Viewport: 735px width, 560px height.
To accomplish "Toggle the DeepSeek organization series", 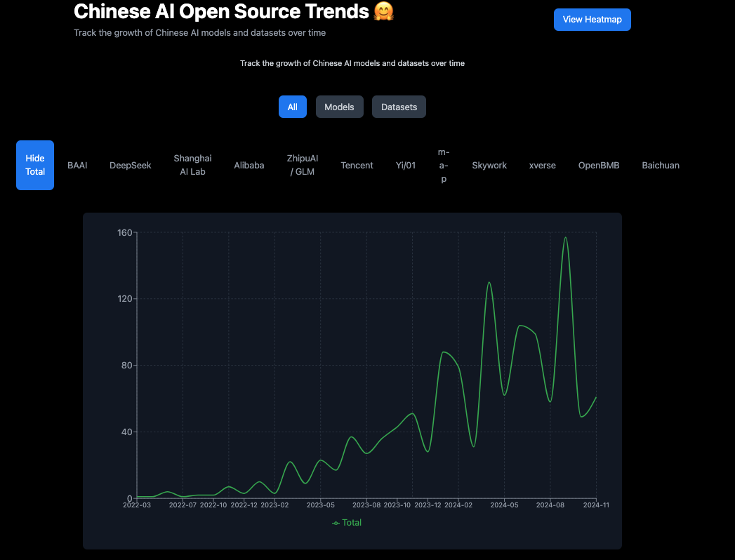I will pyautogui.click(x=131, y=166).
